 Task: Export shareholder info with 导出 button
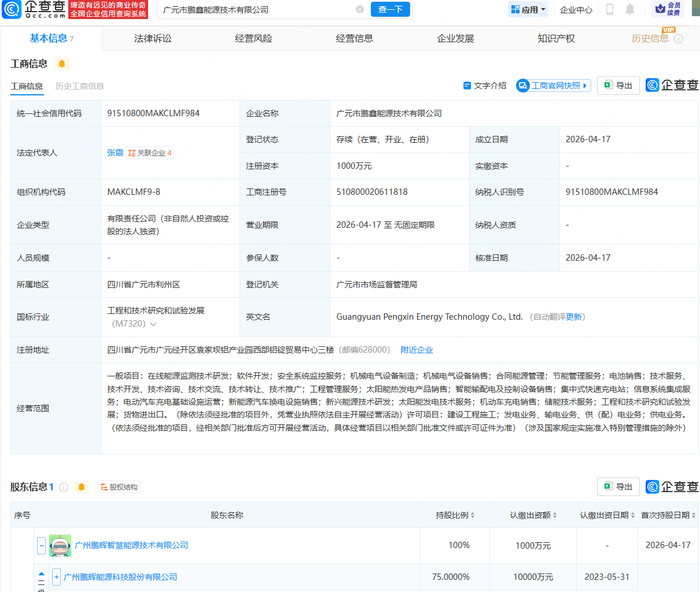click(618, 487)
